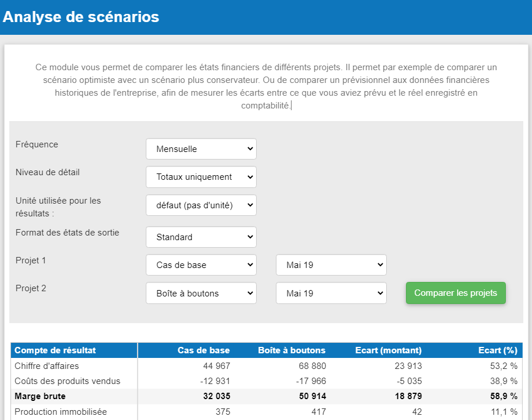Click the 'Unité utilisée pour les résultats' label
532x420 pixels.
tap(58, 207)
